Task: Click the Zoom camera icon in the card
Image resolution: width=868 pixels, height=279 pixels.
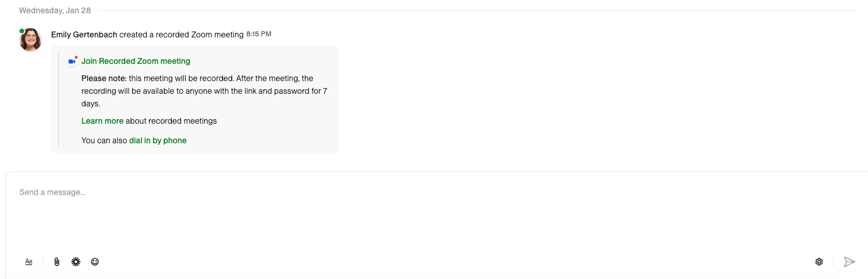Action: point(72,61)
